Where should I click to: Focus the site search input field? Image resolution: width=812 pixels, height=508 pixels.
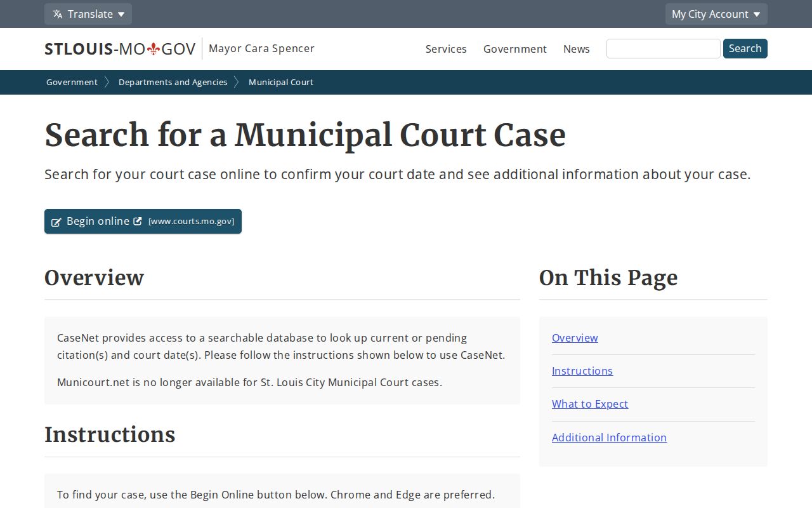click(x=664, y=49)
